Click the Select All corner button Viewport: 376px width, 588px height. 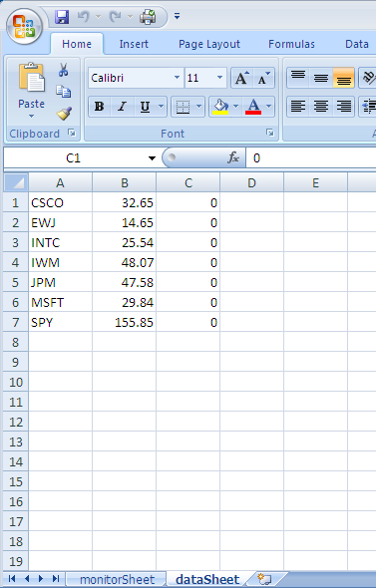[16, 183]
